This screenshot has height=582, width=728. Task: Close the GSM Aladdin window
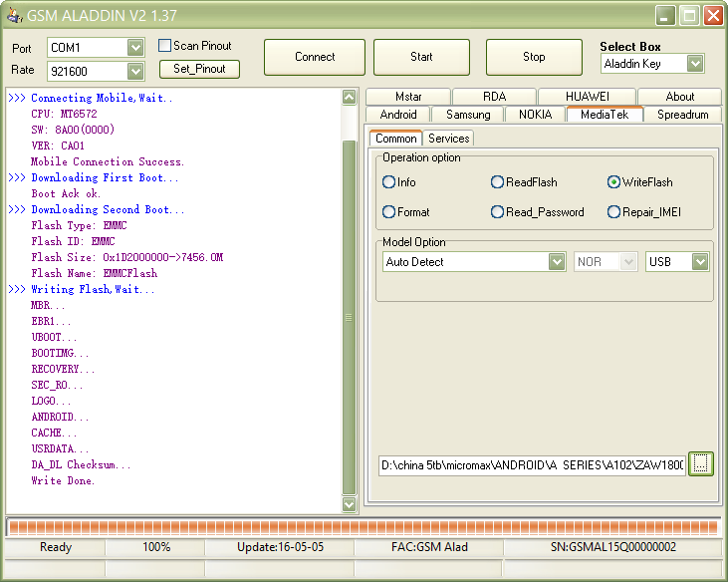click(714, 16)
